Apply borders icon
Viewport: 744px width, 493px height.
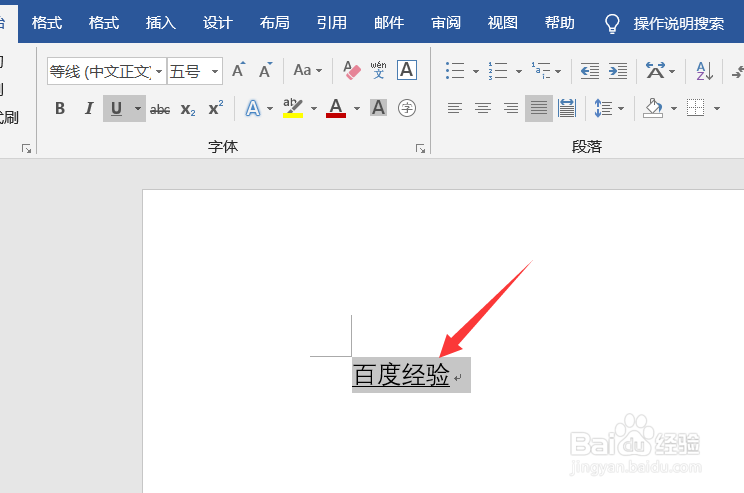click(696, 108)
